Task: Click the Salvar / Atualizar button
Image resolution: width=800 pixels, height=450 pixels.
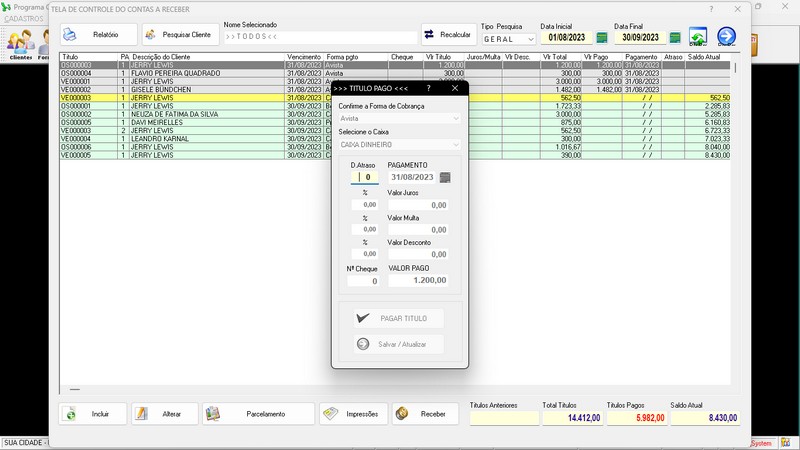Action: point(398,344)
